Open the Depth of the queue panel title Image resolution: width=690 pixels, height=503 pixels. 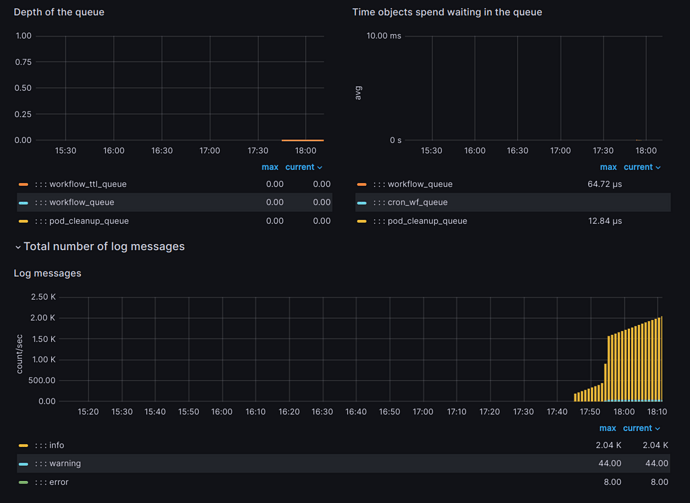click(x=59, y=12)
